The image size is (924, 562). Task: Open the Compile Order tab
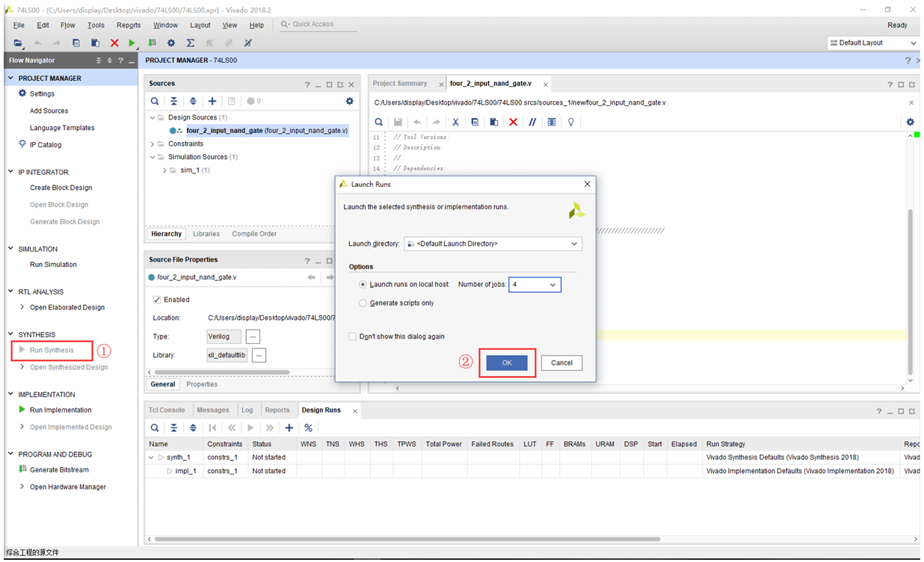[254, 234]
